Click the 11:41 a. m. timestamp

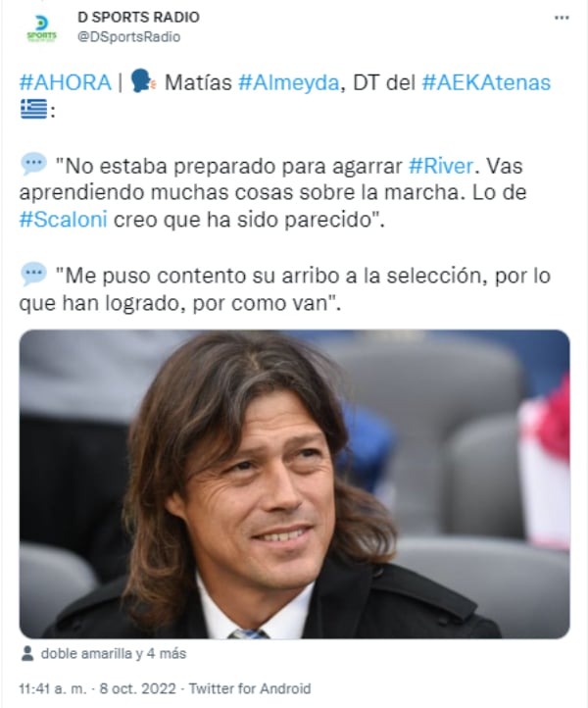pyautogui.click(x=52, y=688)
